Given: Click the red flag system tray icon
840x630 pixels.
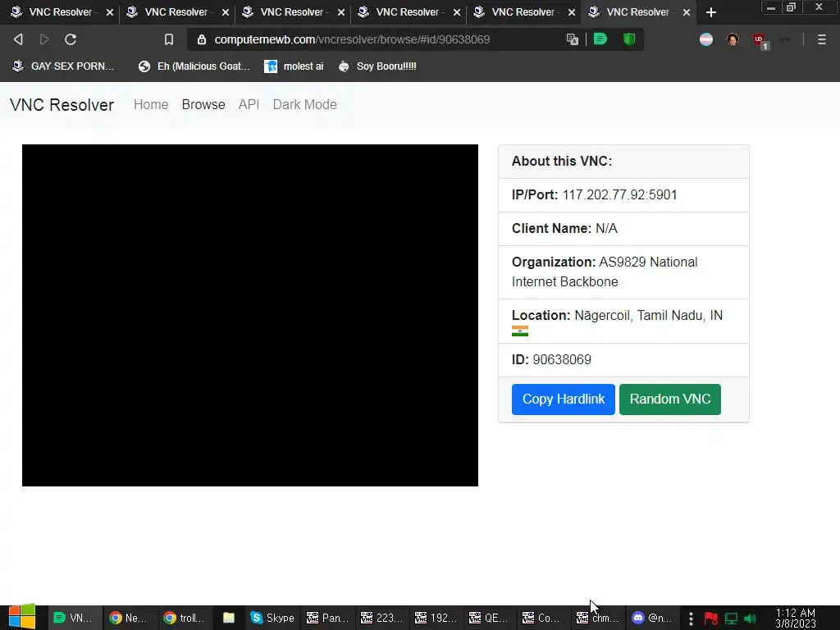Looking at the screenshot, I should [711, 619].
